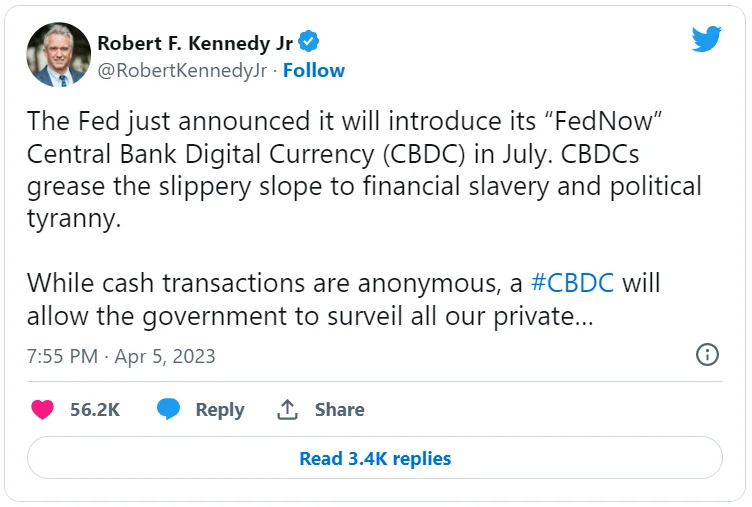Screen dimensions: 752x507
Task: Click the 56.2K likes count
Action: [95, 409]
